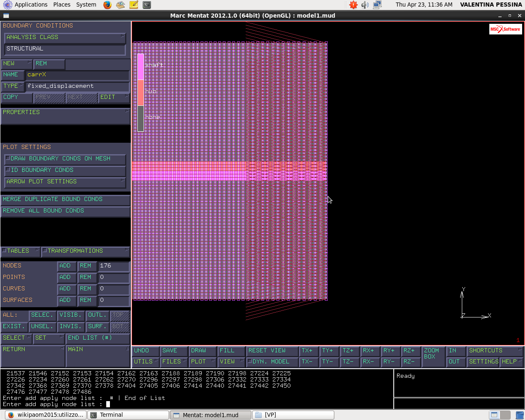The image size is (525, 420).
Task: Click the pink shaft legend swatch
Action: click(x=141, y=66)
